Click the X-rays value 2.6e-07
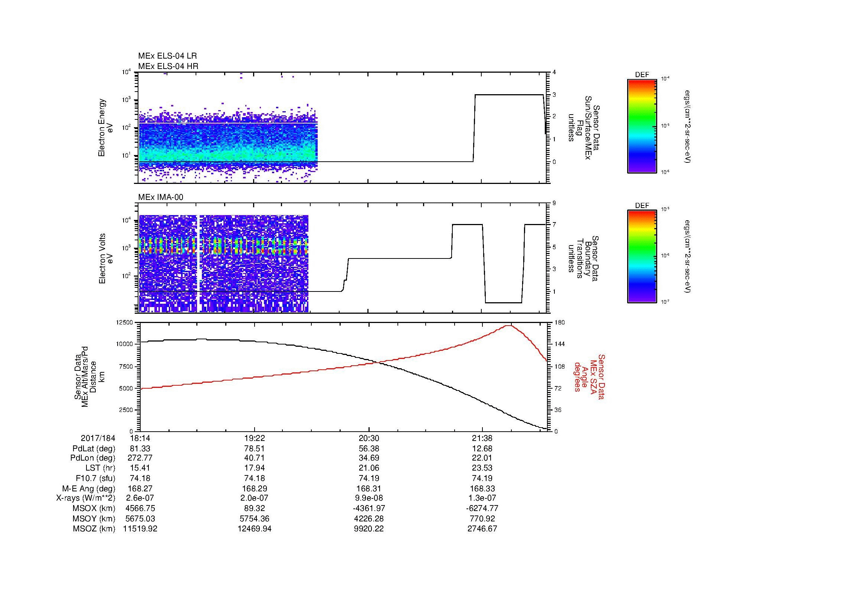The width and height of the screenshot is (868, 613). click(x=140, y=498)
